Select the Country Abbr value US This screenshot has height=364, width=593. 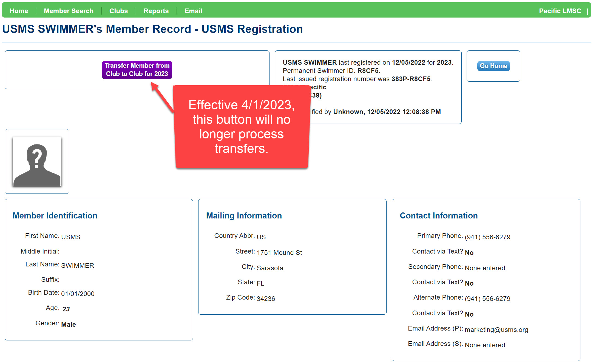click(x=261, y=237)
